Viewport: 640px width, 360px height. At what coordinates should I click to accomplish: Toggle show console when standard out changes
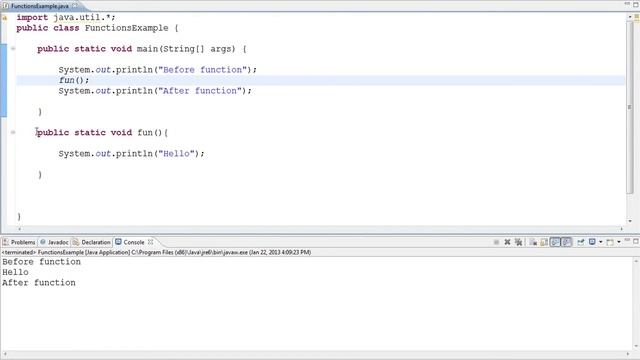point(555,242)
